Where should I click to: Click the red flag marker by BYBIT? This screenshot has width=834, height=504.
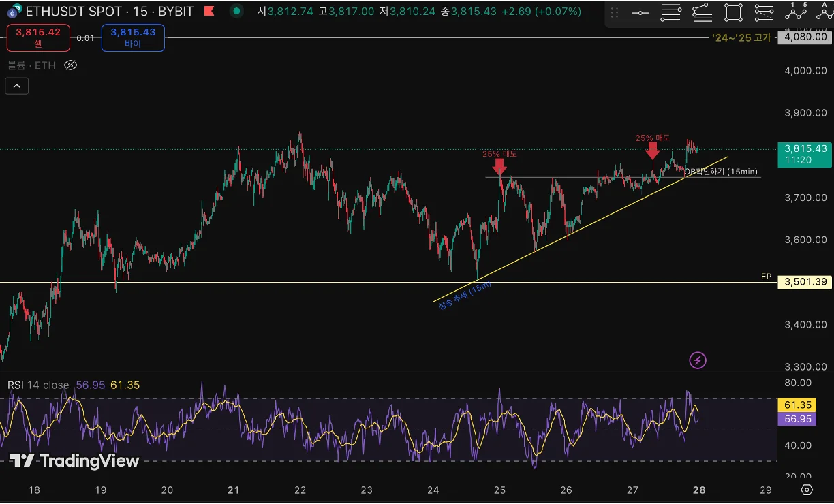coord(210,12)
